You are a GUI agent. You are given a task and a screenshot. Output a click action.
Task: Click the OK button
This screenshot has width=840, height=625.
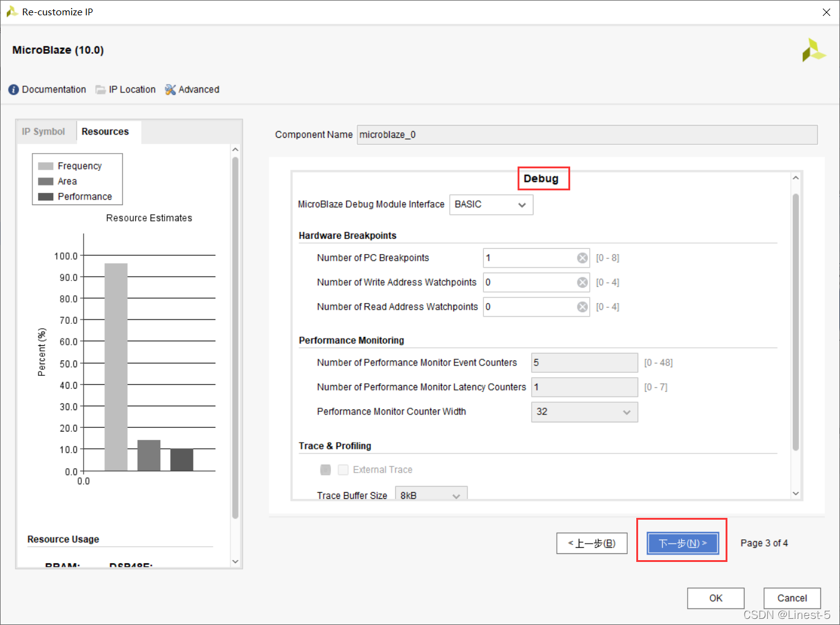pos(716,598)
